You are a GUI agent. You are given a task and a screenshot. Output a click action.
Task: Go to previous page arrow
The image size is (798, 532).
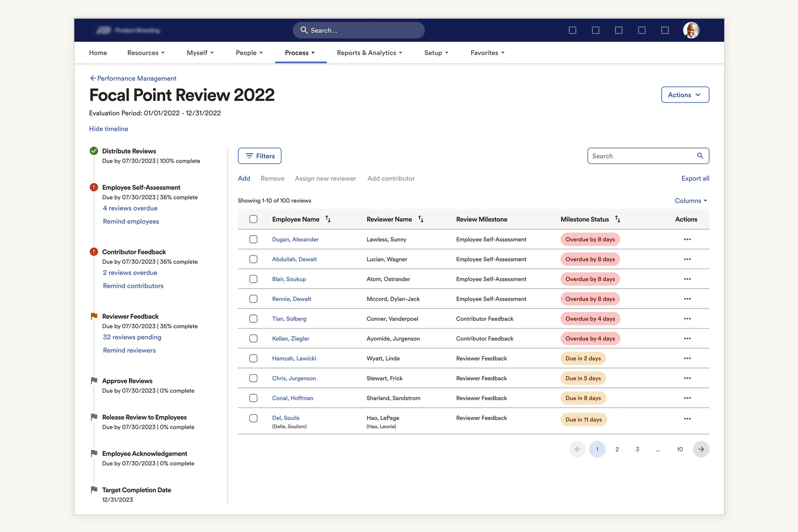(577, 449)
